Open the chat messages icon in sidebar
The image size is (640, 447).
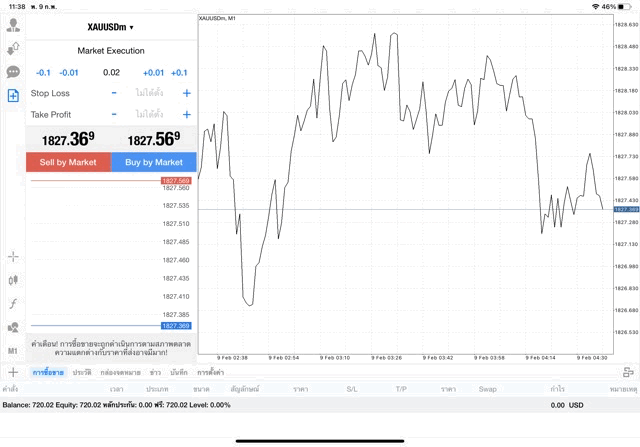(13, 72)
